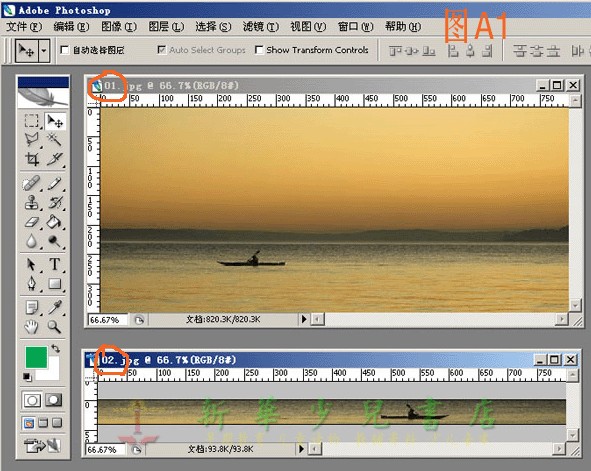Select Standard Screen Mode
The height and width of the screenshot is (471, 591).
pos(29,423)
